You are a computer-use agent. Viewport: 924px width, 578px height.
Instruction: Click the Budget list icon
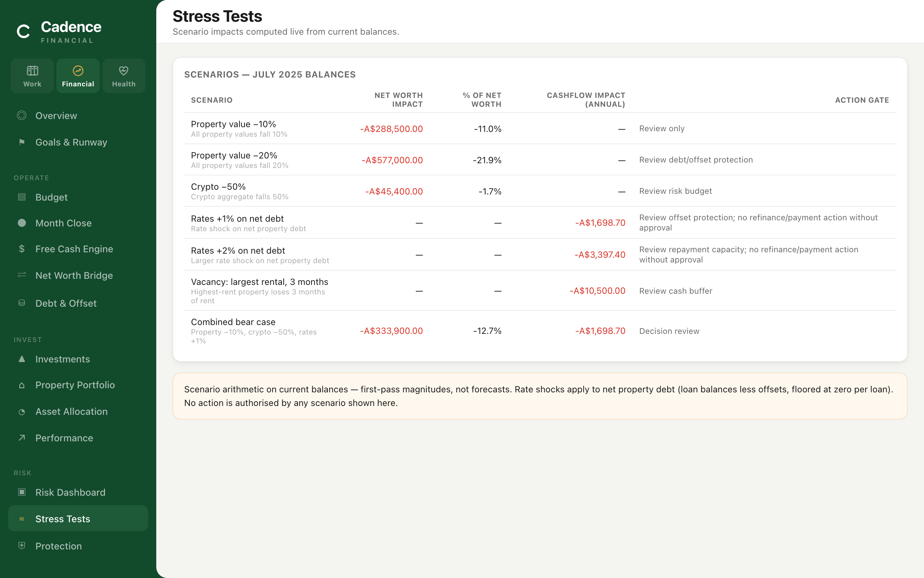point(22,197)
